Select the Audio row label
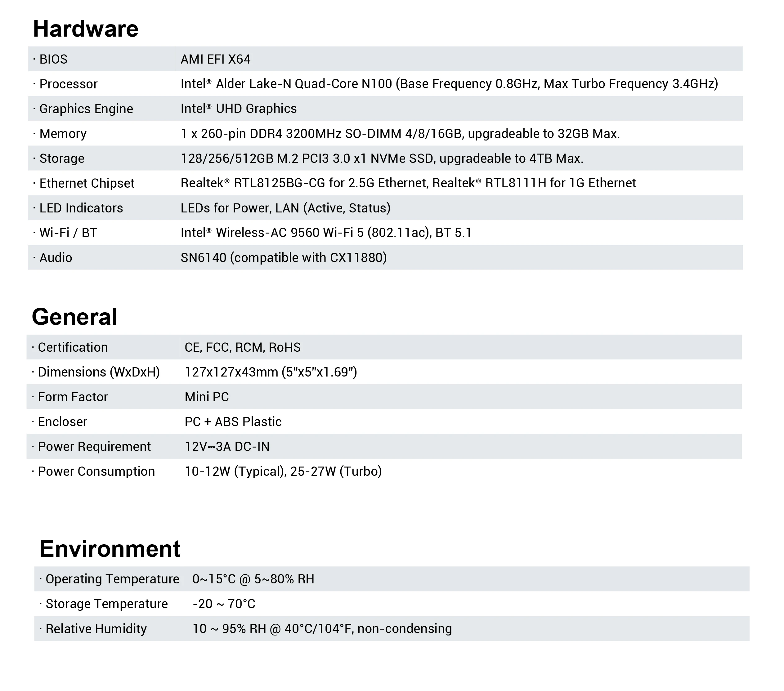Image resolution: width=784 pixels, height=691 pixels. (56, 258)
